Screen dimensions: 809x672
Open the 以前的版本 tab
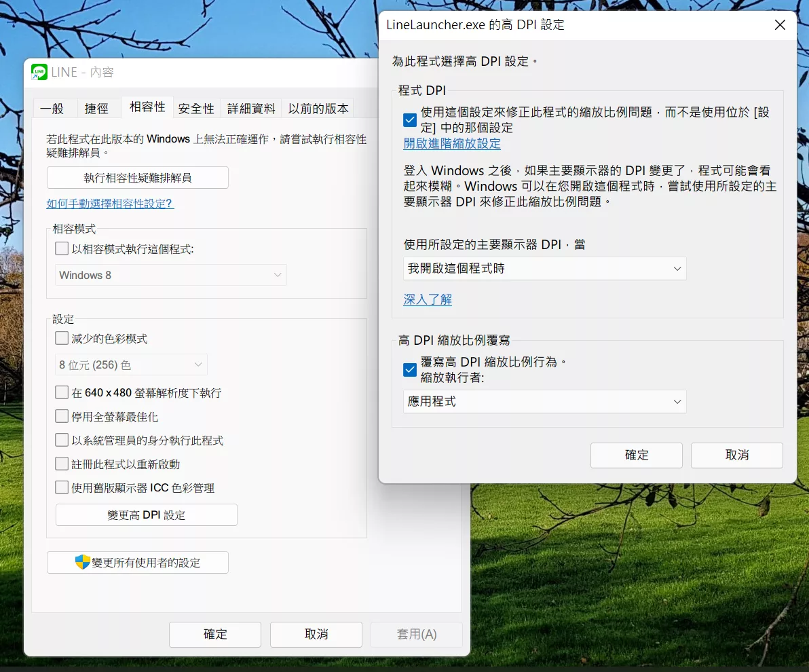318,109
